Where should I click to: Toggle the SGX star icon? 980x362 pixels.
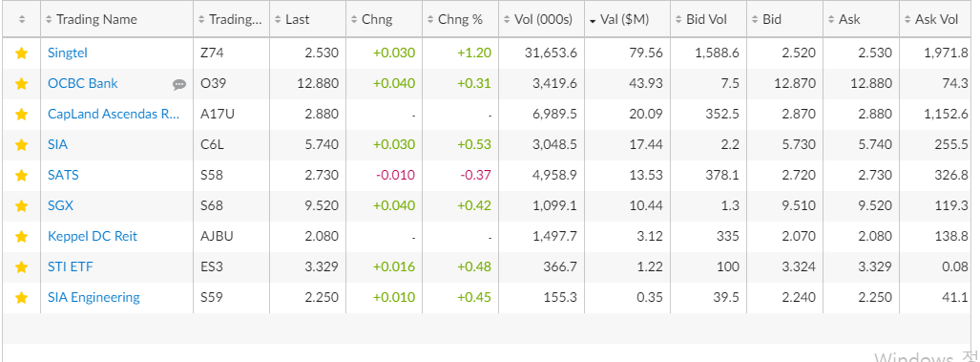point(21,206)
